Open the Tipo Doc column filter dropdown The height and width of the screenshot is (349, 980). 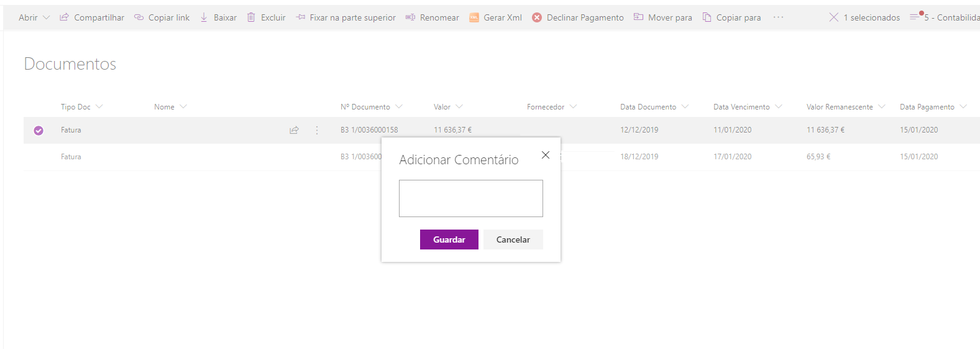coord(99,107)
